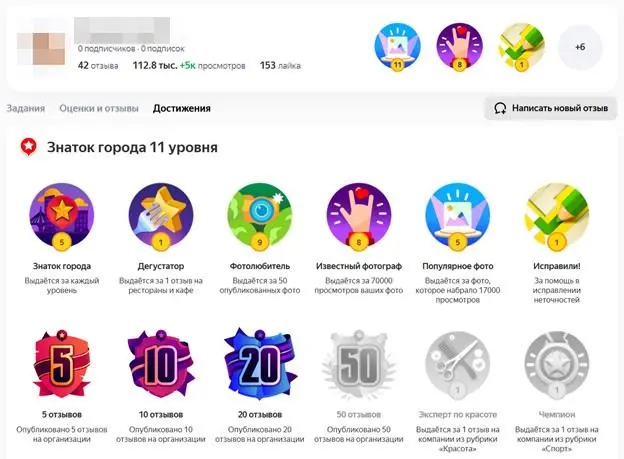
Task: Open the Оценки и отзывы tab
Action: click(99, 108)
